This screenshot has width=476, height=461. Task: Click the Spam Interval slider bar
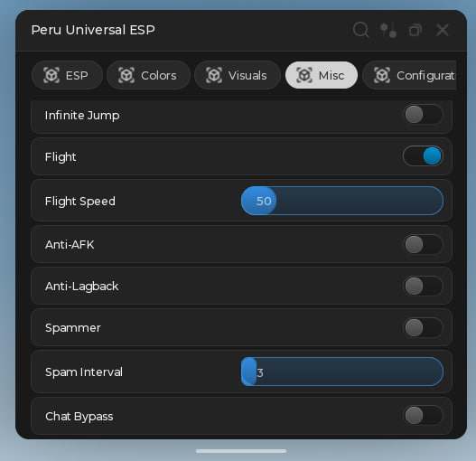coord(342,372)
